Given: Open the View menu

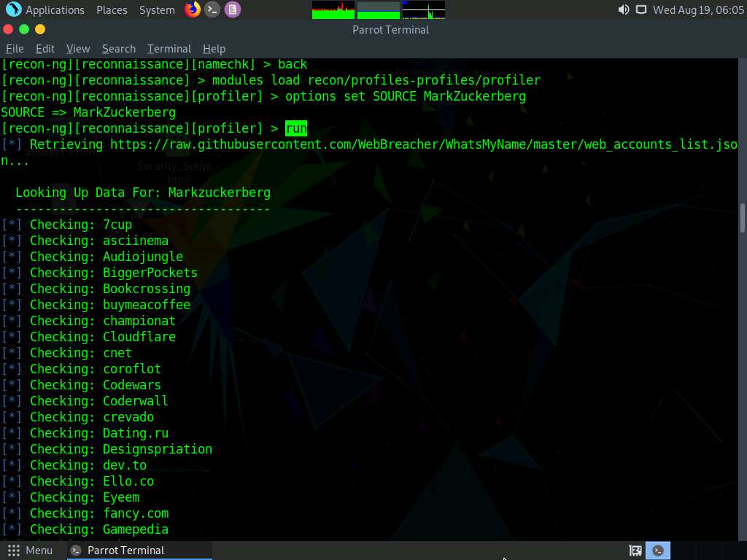Looking at the screenshot, I should click(78, 49).
